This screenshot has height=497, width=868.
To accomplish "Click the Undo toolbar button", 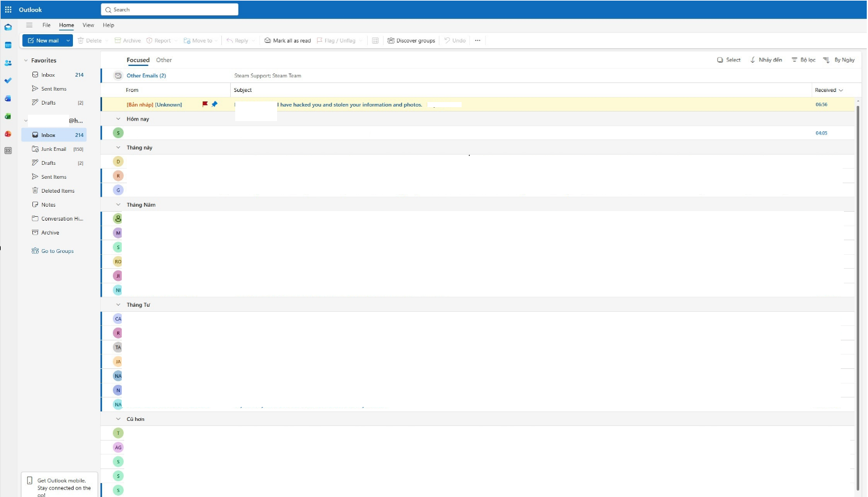I will (x=455, y=41).
